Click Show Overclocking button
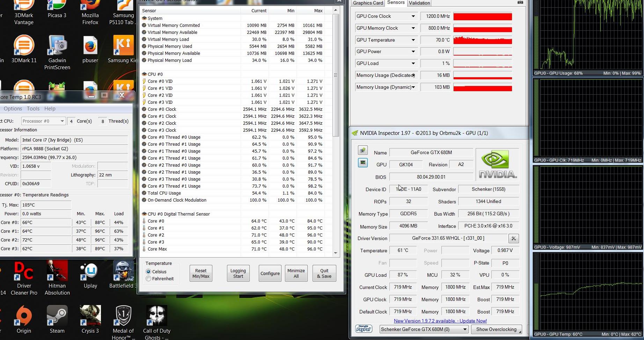The width and height of the screenshot is (644, 340). pos(496,329)
